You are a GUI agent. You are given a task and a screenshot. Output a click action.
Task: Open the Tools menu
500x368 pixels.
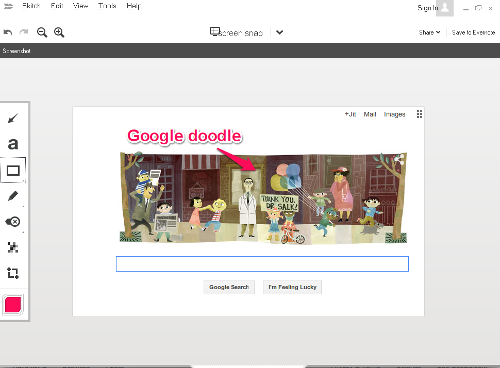pos(107,6)
